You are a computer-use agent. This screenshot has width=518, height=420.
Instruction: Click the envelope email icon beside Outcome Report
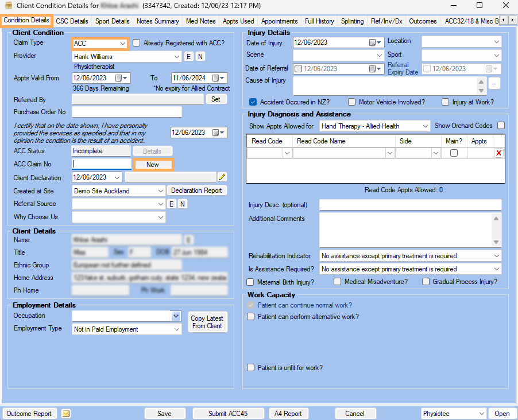click(x=66, y=413)
